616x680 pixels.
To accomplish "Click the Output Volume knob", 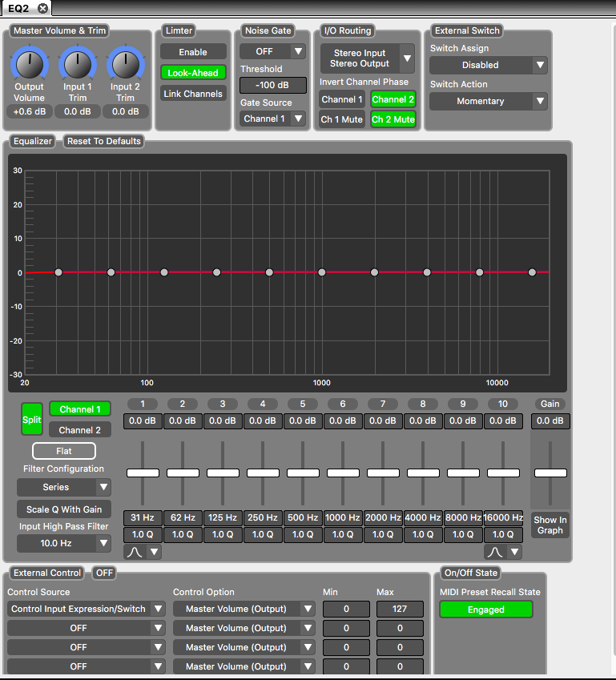I will coord(30,64).
